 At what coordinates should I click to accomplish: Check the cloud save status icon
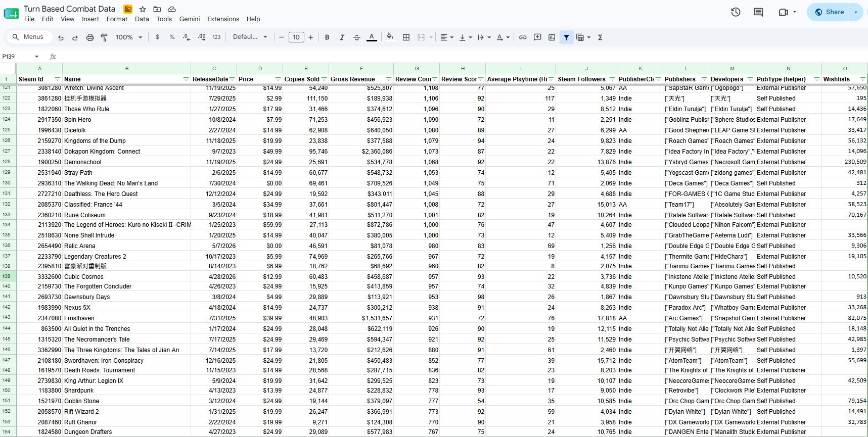coord(172,9)
